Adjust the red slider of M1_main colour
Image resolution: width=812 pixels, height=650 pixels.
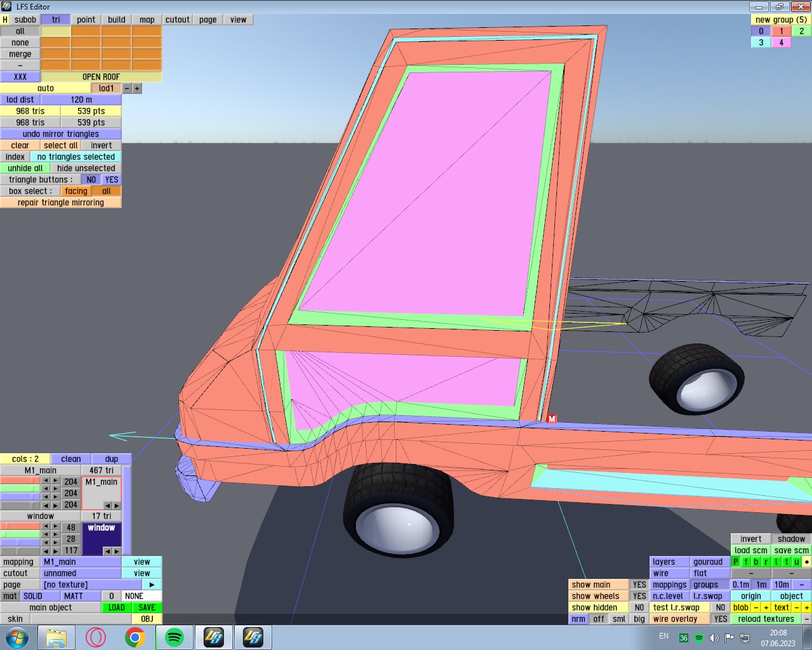click(x=20, y=481)
